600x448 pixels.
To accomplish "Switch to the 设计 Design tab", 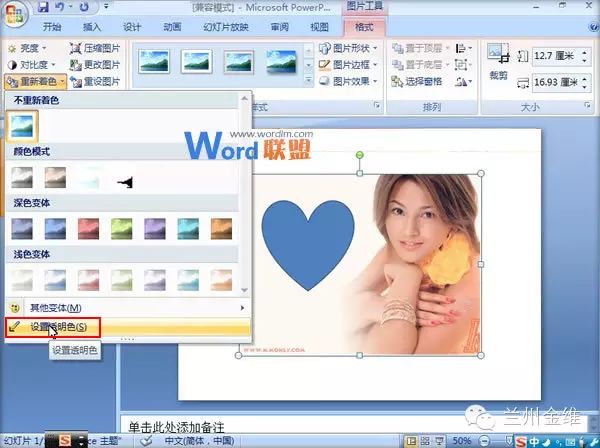I will (x=132, y=27).
